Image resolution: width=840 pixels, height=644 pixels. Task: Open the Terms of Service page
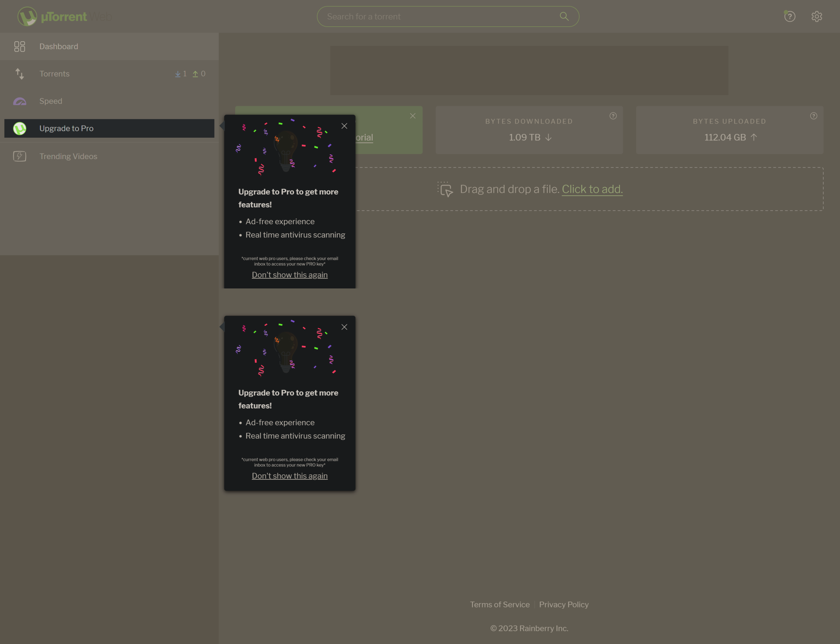(500, 604)
